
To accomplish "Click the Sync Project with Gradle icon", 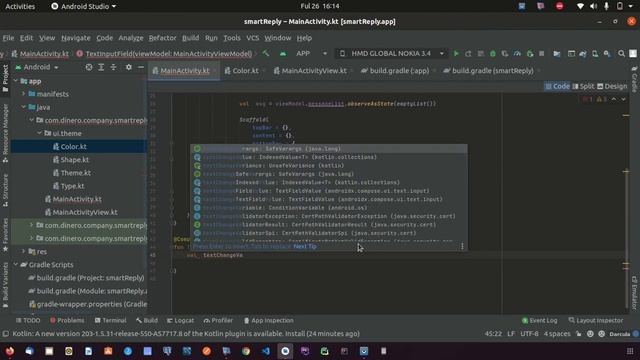I will pos(583,53).
